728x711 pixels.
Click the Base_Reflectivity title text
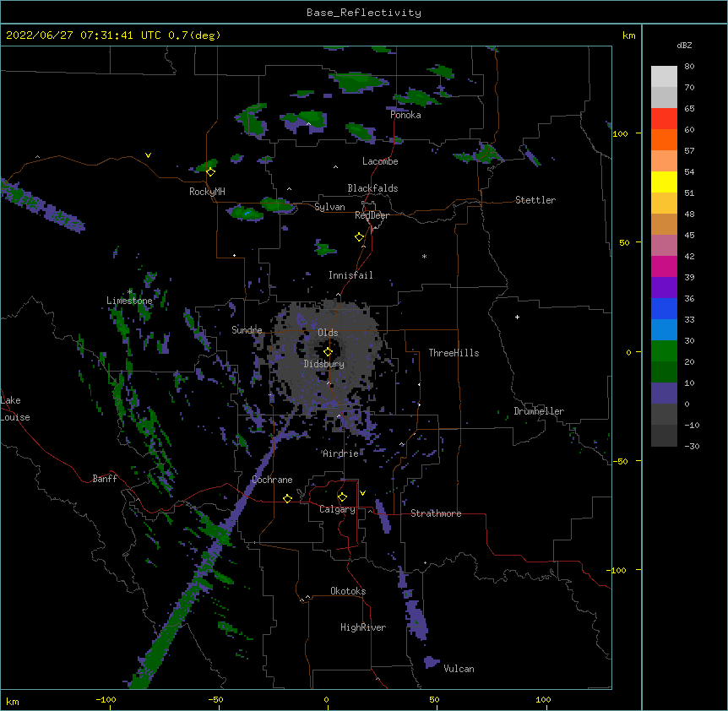point(364,13)
